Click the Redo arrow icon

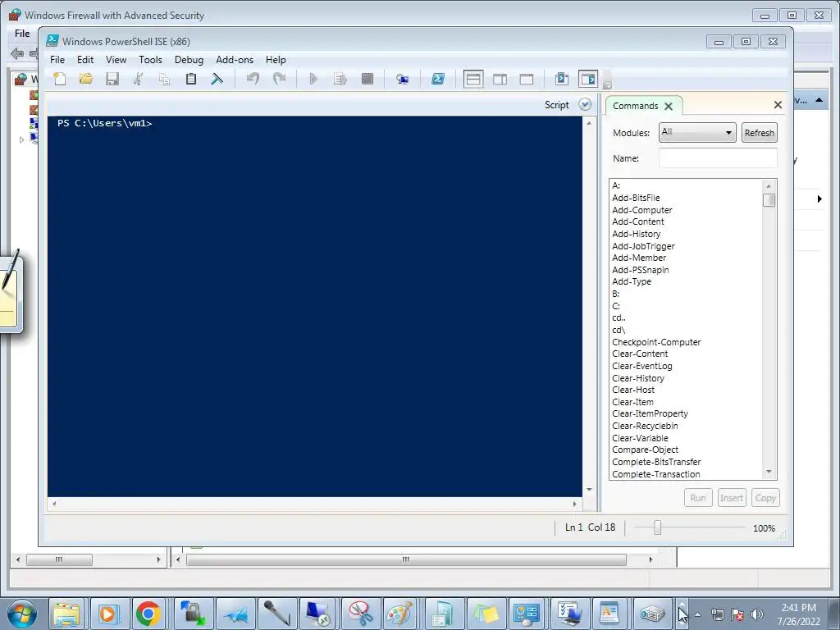pyautogui.click(x=279, y=80)
